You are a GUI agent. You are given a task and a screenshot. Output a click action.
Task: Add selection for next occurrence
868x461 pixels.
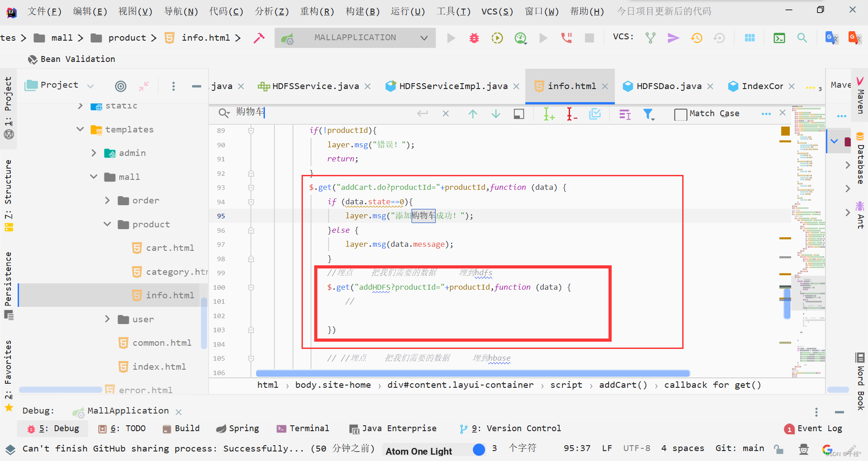point(548,114)
